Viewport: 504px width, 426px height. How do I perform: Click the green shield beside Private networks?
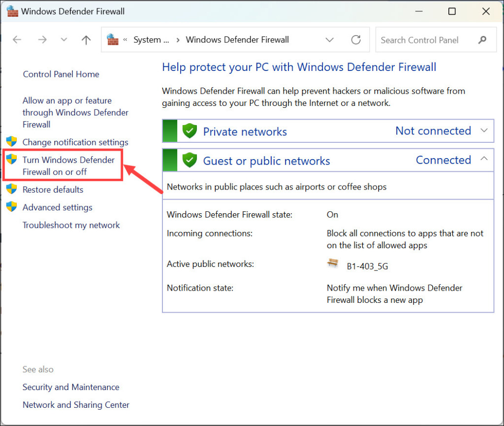pyautogui.click(x=189, y=131)
